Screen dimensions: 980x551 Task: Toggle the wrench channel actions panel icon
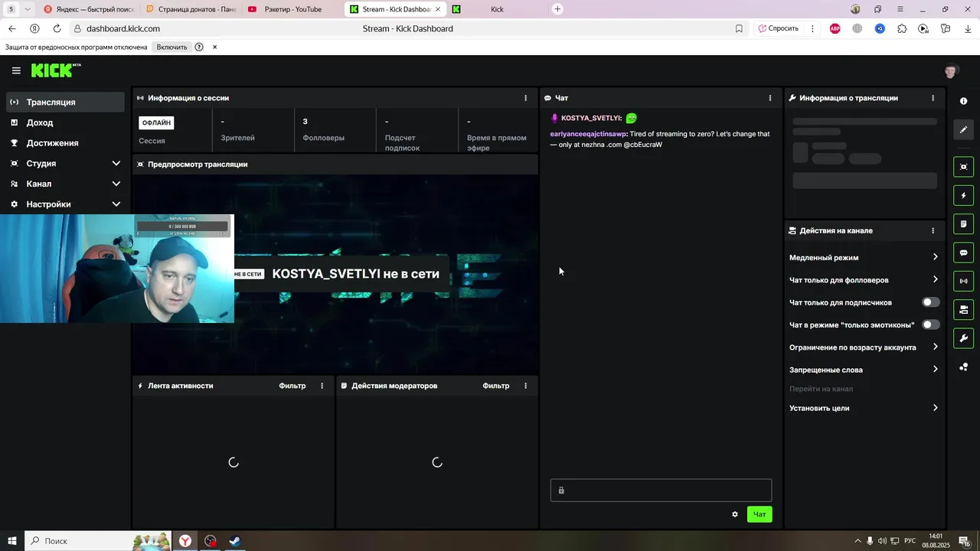tap(963, 338)
